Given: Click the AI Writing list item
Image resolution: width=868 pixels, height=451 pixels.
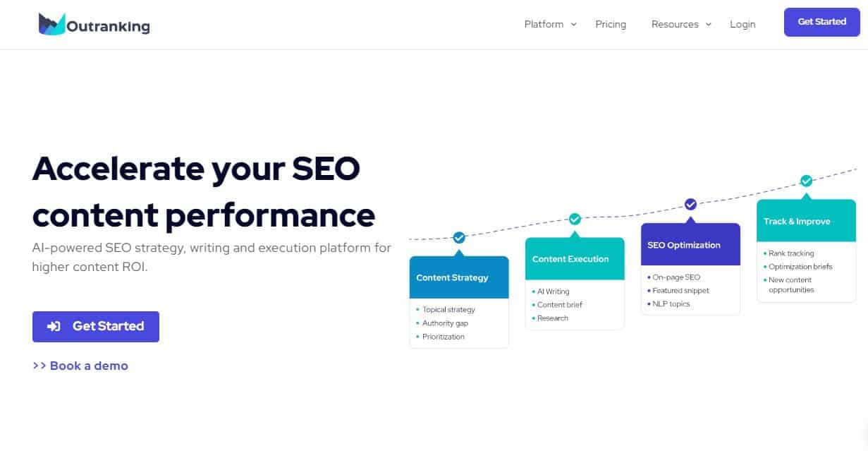Looking at the screenshot, I should [x=553, y=291].
